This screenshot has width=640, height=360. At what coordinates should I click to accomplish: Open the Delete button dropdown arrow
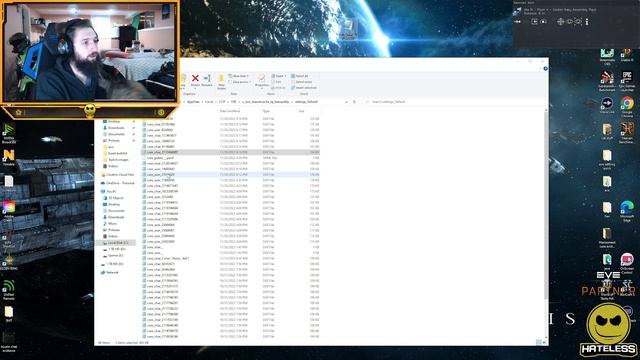[195, 88]
